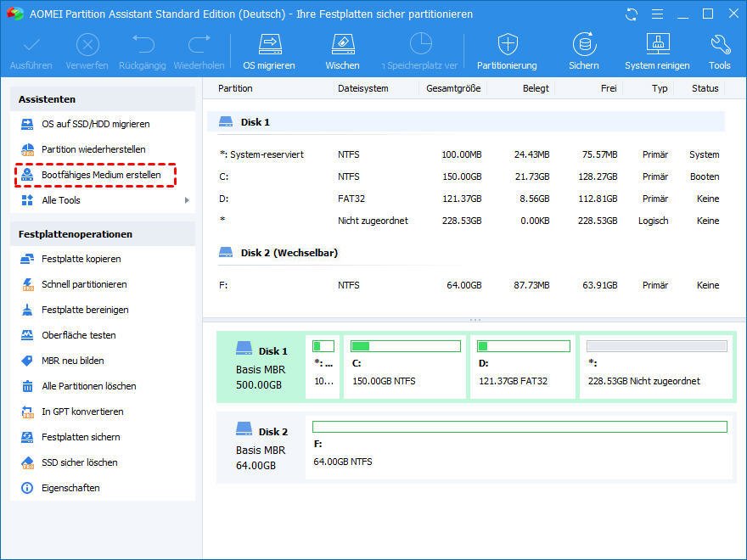
Task: Choose OS auf SSD/HDD migrieren
Action: tap(103, 124)
